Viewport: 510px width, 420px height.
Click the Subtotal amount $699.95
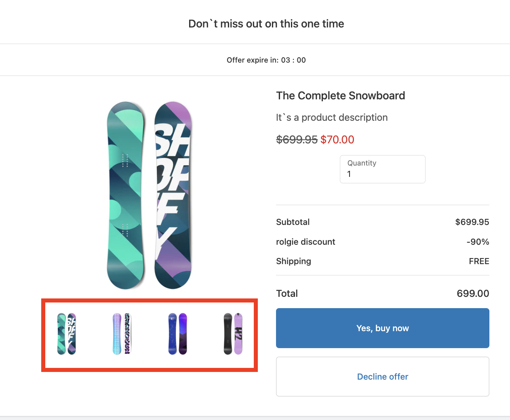pyautogui.click(x=472, y=222)
